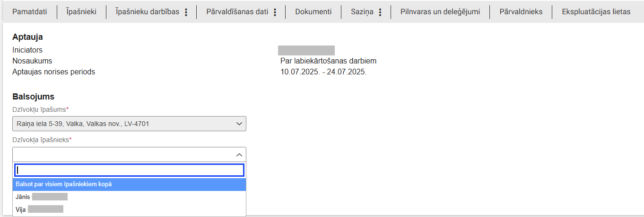Go to the Dokumenti tab
This screenshot has height=217, width=644.
pyautogui.click(x=313, y=12)
